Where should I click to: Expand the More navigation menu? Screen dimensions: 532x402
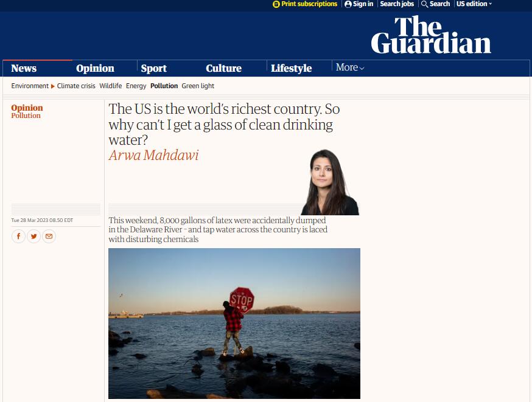350,68
